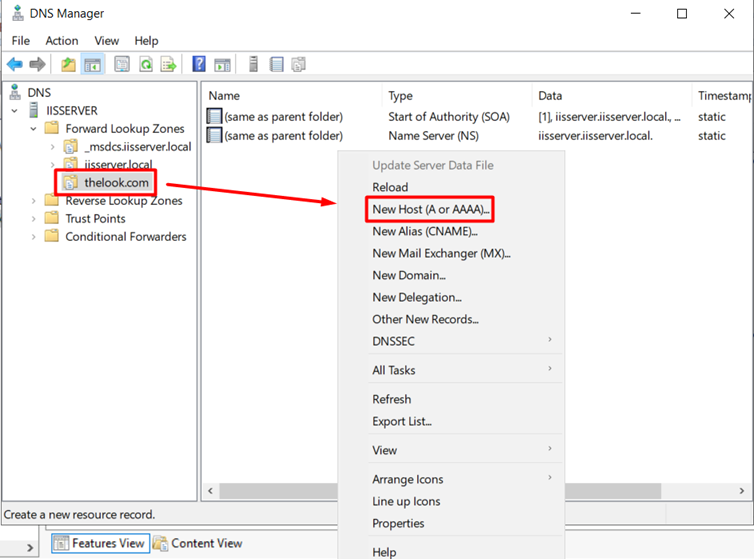Collapse the IISSERVER tree node
Screen dimensions: 754x559
point(15,111)
